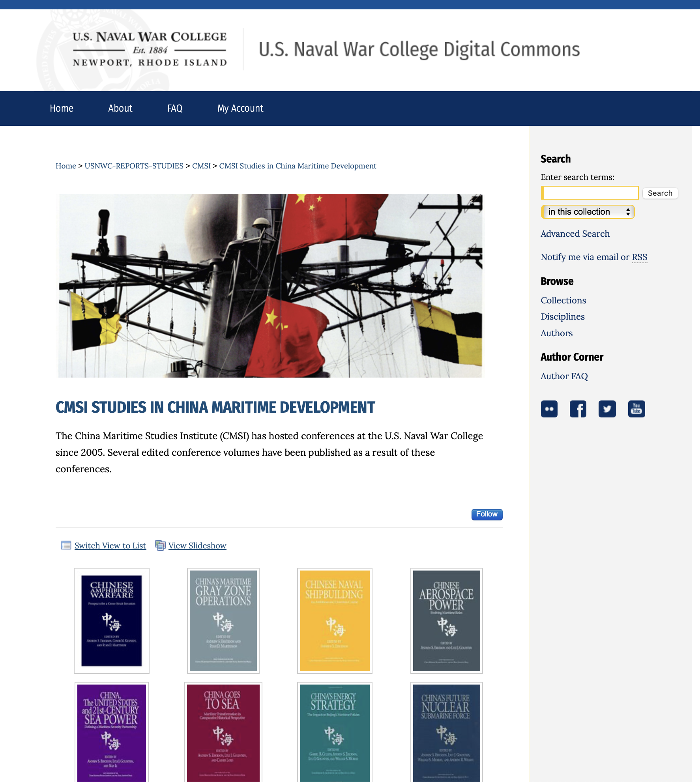Viewport: 700px width, 782px height.
Task: Click CMSI Studies in China Maritime Development breadcrumb
Action: tap(298, 166)
